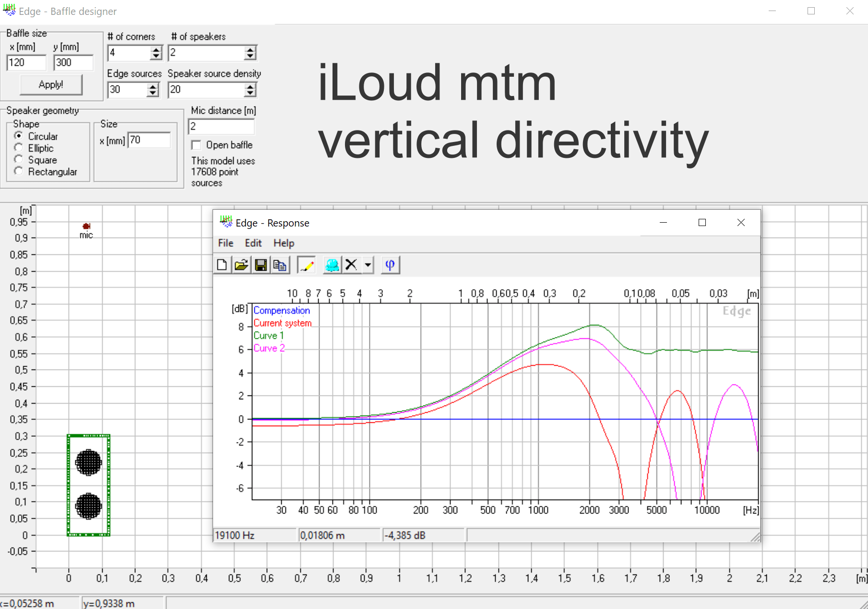Decrease the number of corners

156,56
